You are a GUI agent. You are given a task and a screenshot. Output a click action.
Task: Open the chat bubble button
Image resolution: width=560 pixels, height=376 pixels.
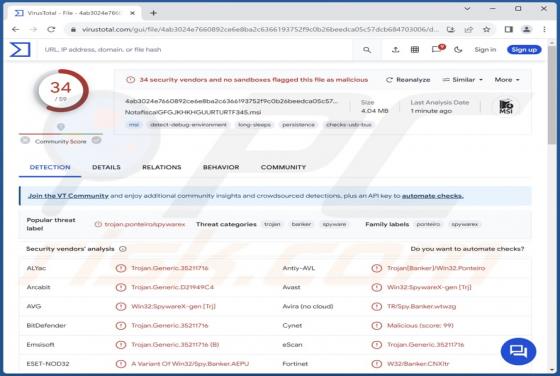(518, 351)
